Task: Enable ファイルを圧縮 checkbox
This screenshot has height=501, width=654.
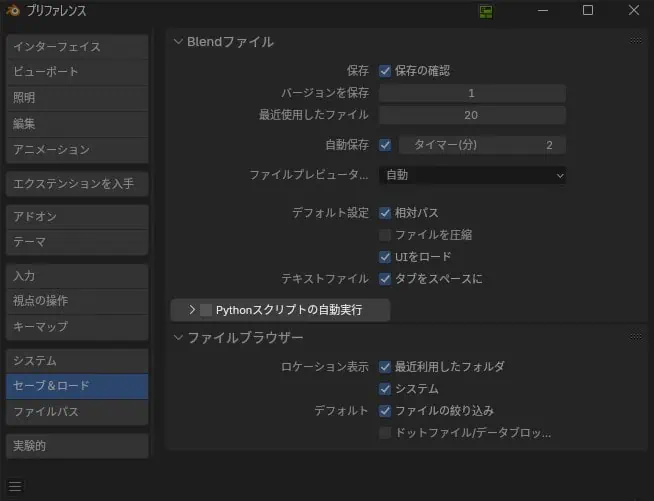Action: coord(385,235)
